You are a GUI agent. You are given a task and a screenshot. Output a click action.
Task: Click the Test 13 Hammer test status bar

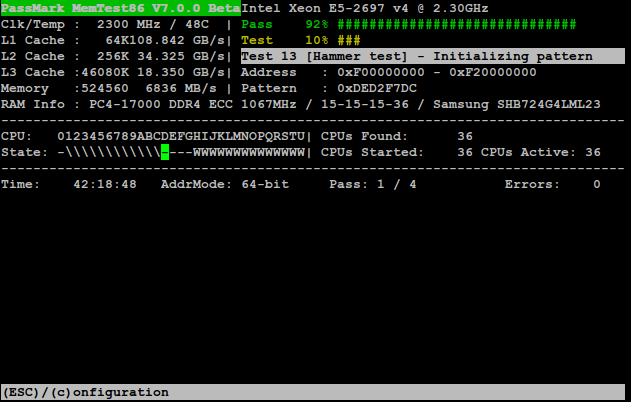pyautogui.click(x=433, y=56)
